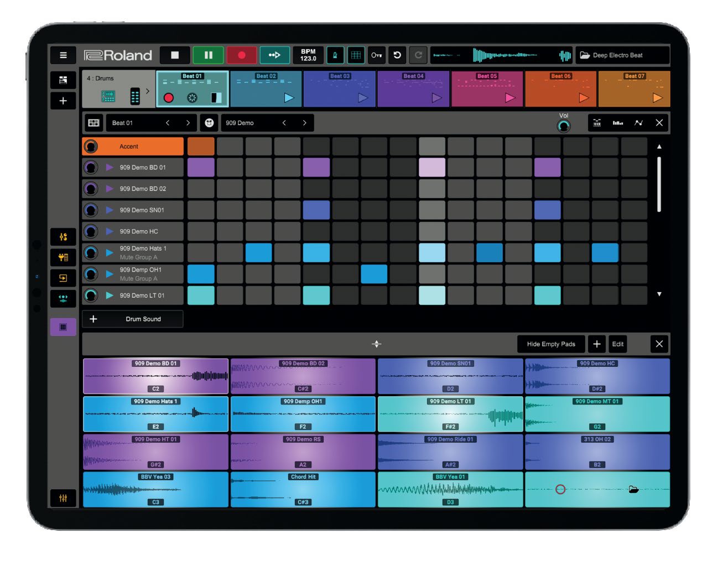Image resolution: width=728 pixels, height=575 pixels.
Task: Start recording with the red Record button
Action: coord(241,55)
